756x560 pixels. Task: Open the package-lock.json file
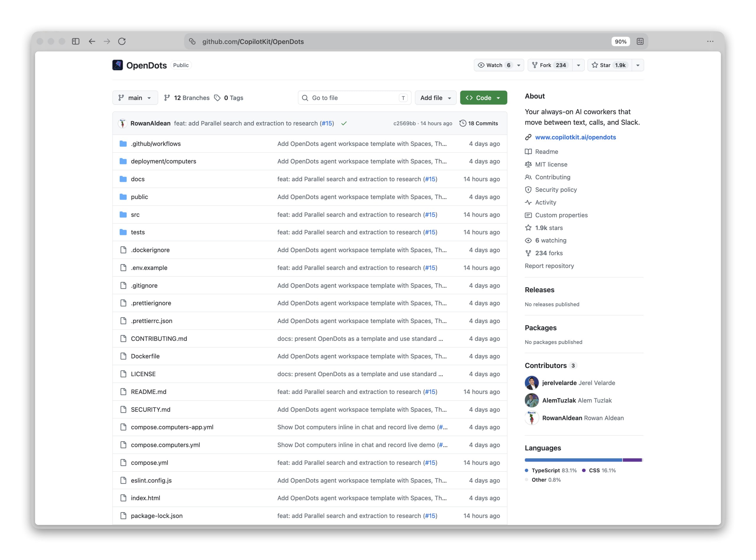coord(157,516)
